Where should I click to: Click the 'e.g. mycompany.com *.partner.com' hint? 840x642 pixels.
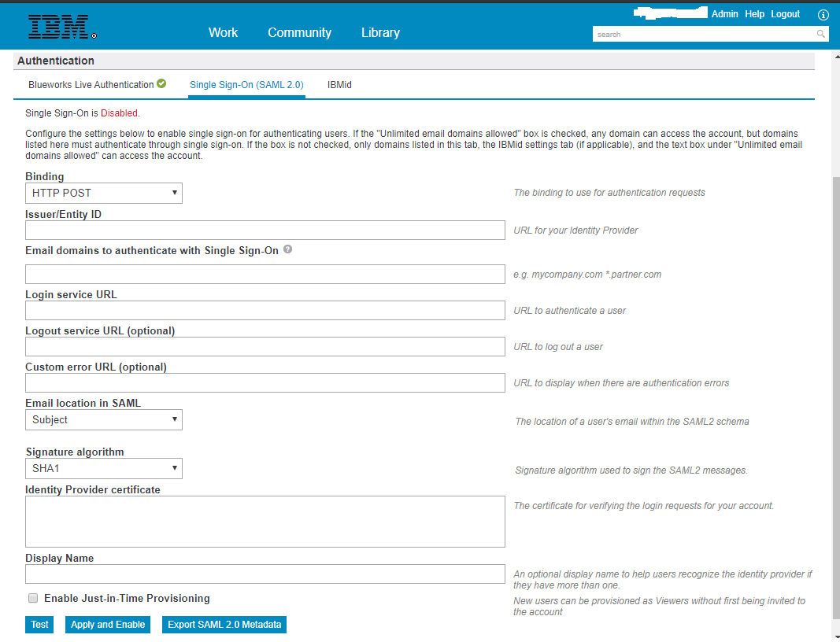[x=587, y=274]
